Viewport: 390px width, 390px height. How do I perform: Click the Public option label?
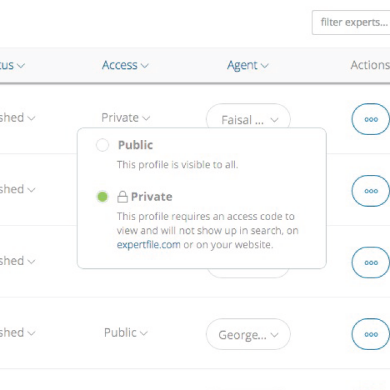(x=135, y=145)
